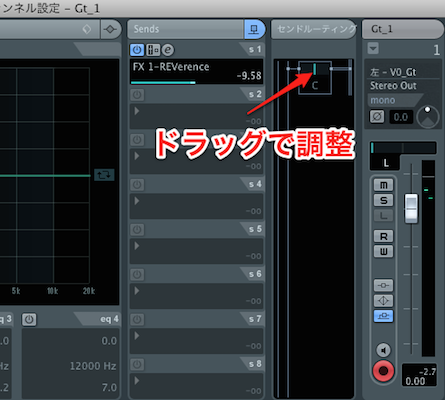The image size is (445, 400).
Task: Mute the Gt_1 channel with M button
Action: [x=384, y=185]
